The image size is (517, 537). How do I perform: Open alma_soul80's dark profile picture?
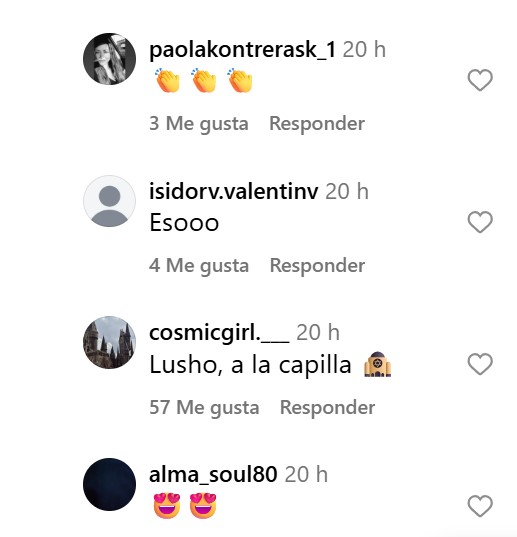(x=109, y=484)
